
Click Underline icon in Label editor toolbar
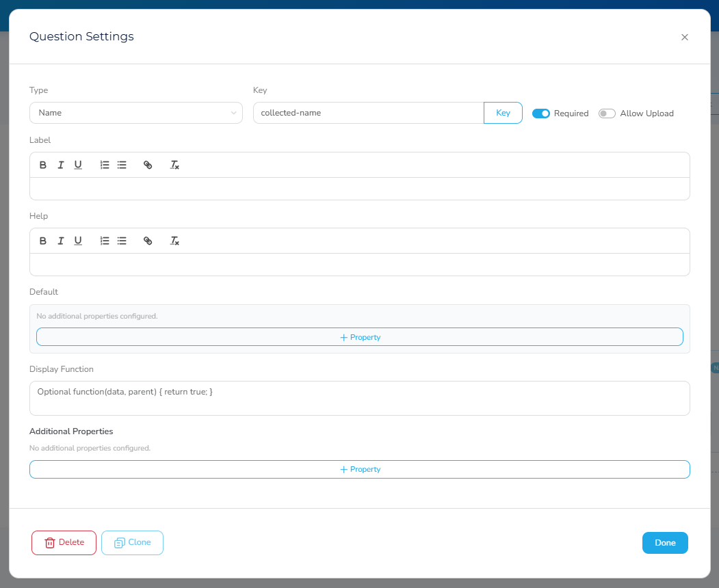click(78, 165)
